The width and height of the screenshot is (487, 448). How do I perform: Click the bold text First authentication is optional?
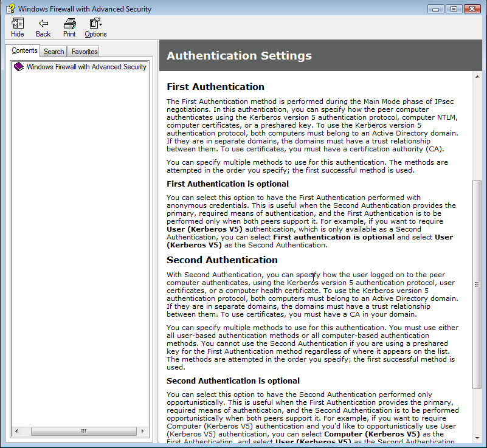334,237
